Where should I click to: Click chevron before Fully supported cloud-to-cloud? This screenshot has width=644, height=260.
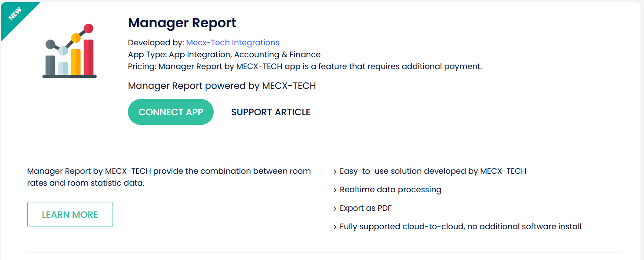[x=335, y=227]
